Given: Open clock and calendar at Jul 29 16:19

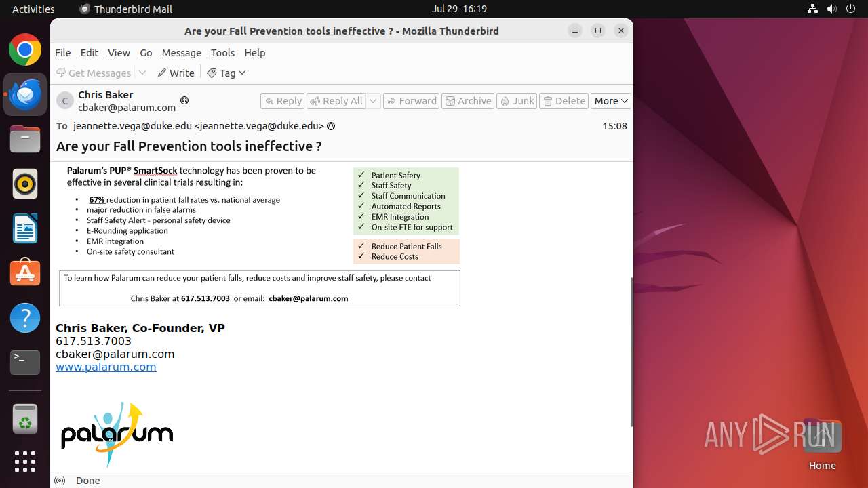Looking at the screenshot, I should [459, 9].
